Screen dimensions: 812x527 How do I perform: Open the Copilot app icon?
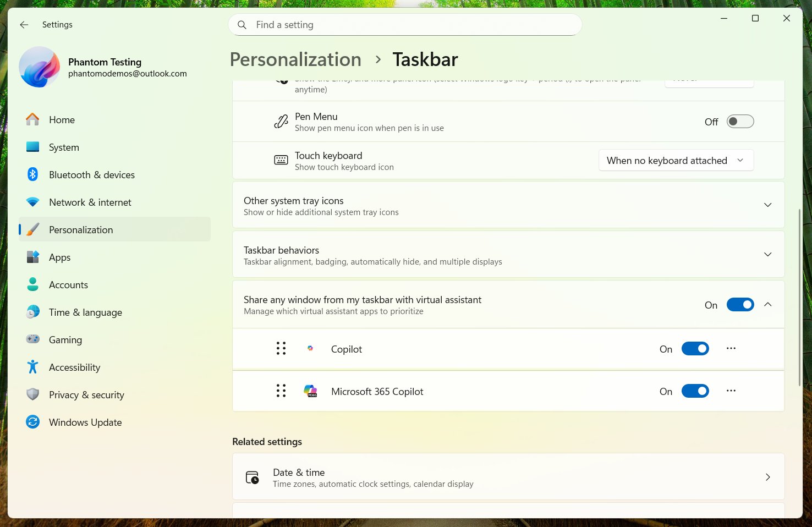[x=311, y=348]
